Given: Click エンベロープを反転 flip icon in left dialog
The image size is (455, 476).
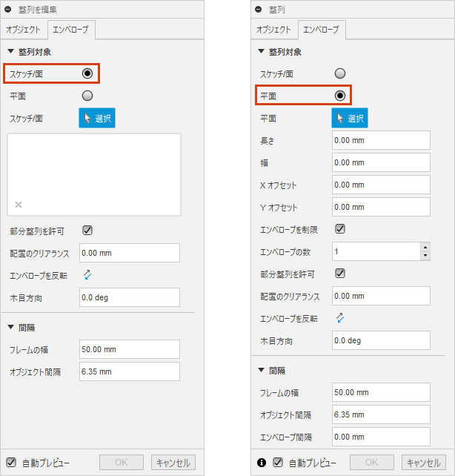Looking at the screenshot, I should [87, 275].
